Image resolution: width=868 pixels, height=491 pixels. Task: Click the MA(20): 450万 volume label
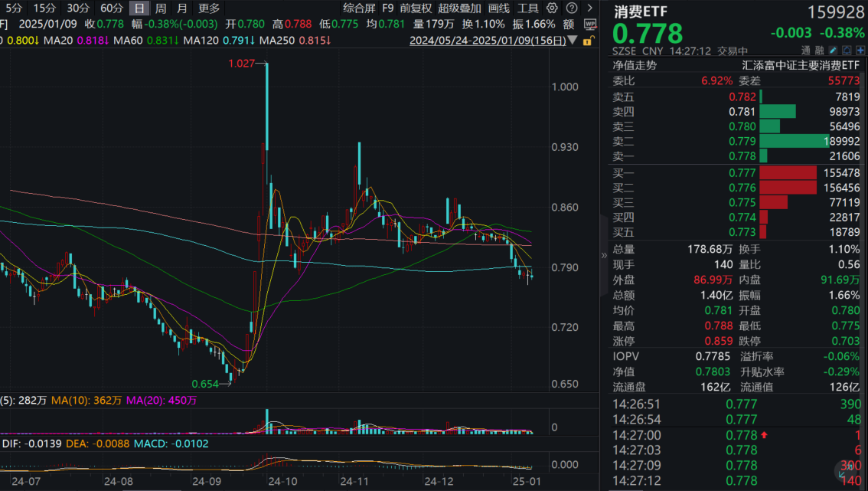point(162,400)
